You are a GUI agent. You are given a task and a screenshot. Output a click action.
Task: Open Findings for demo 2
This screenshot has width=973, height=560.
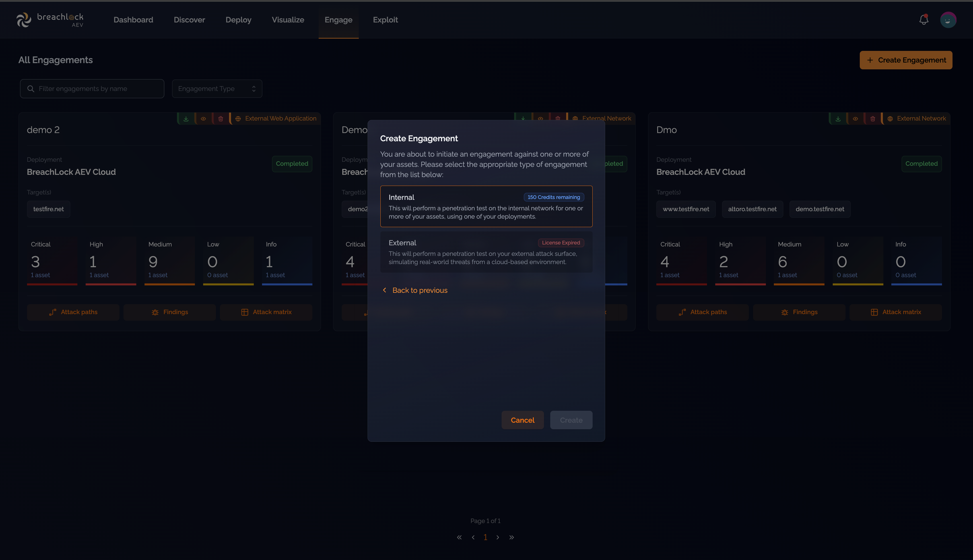(170, 312)
